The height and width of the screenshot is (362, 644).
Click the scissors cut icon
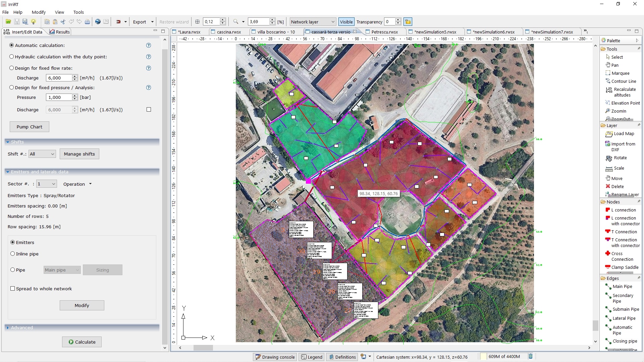click(63, 22)
